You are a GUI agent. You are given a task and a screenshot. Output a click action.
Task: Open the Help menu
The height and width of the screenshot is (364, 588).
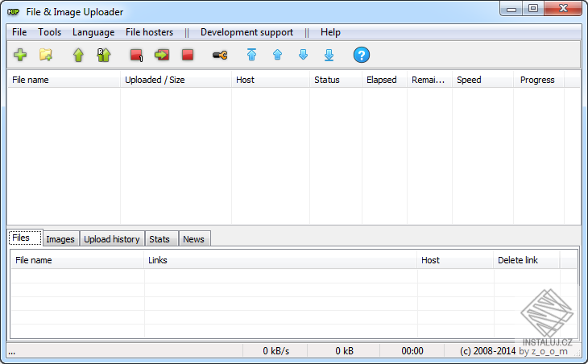point(330,32)
